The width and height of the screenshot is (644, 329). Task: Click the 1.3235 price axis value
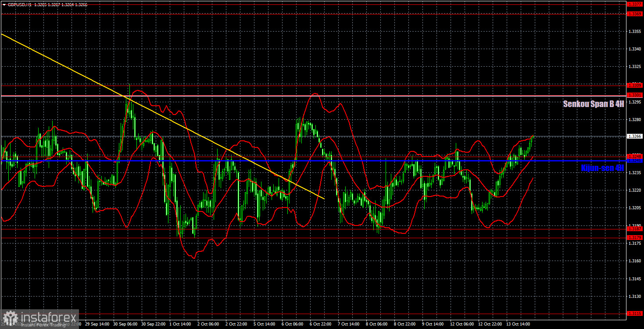point(635,173)
